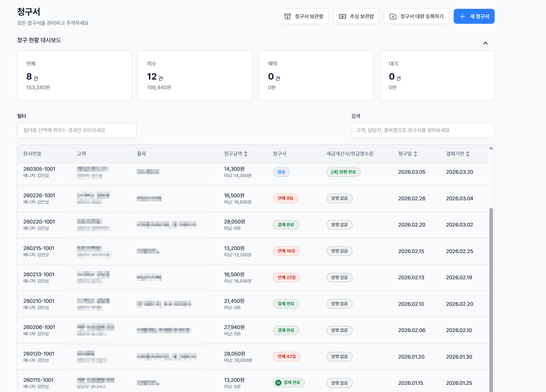Image resolution: width=546 pixels, height=392 pixels.
Task: Click the sort arrows beside 청구금액
Action: [x=246, y=154]
